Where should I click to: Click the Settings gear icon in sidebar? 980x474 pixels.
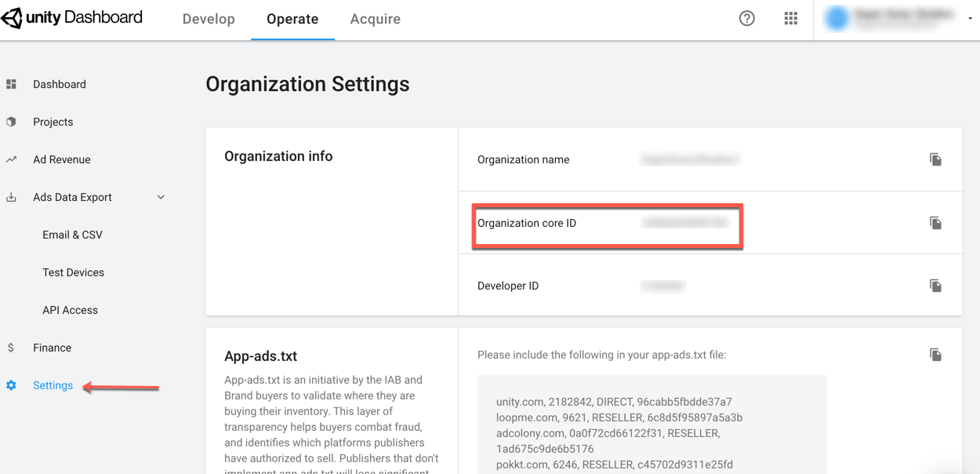pos(11,385)
